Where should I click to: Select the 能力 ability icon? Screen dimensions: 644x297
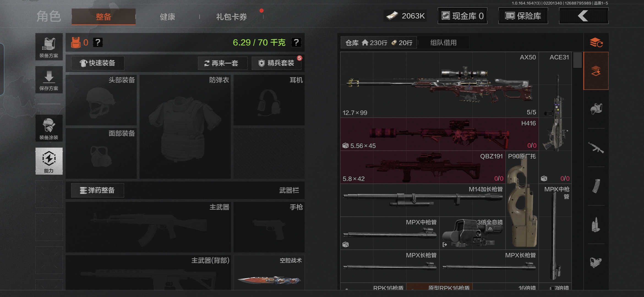coord(49,161)
